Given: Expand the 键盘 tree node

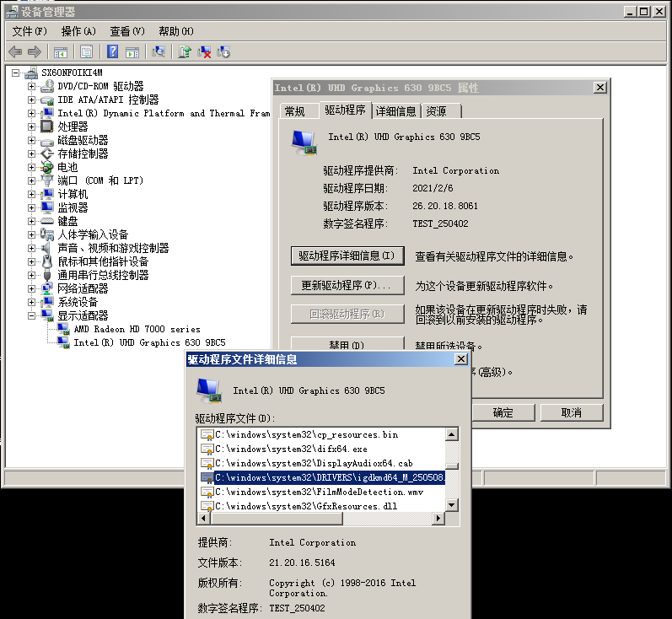Looking at the screenshot, I should 31,221.
